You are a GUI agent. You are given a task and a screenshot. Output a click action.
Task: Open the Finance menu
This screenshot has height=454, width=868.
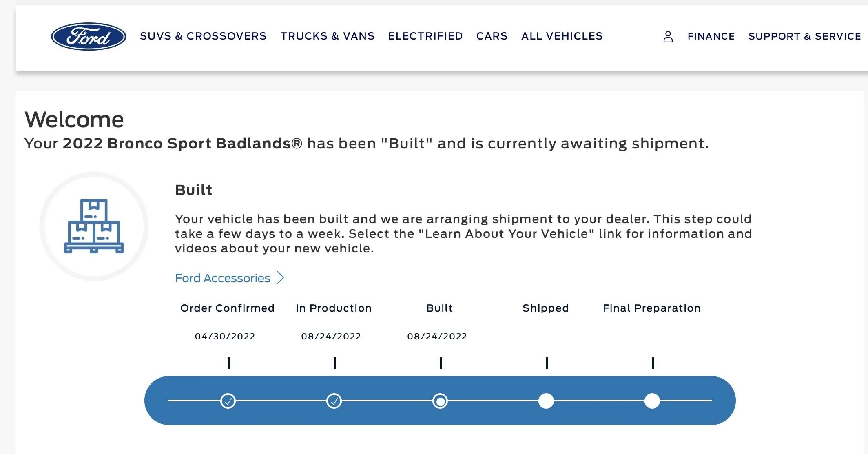(711, 36)
